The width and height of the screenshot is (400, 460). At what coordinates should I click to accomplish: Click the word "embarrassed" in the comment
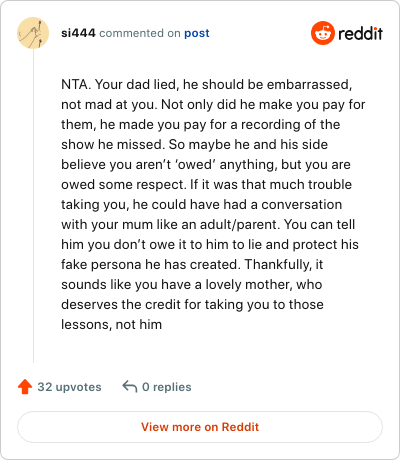click(x=309, y=84)
